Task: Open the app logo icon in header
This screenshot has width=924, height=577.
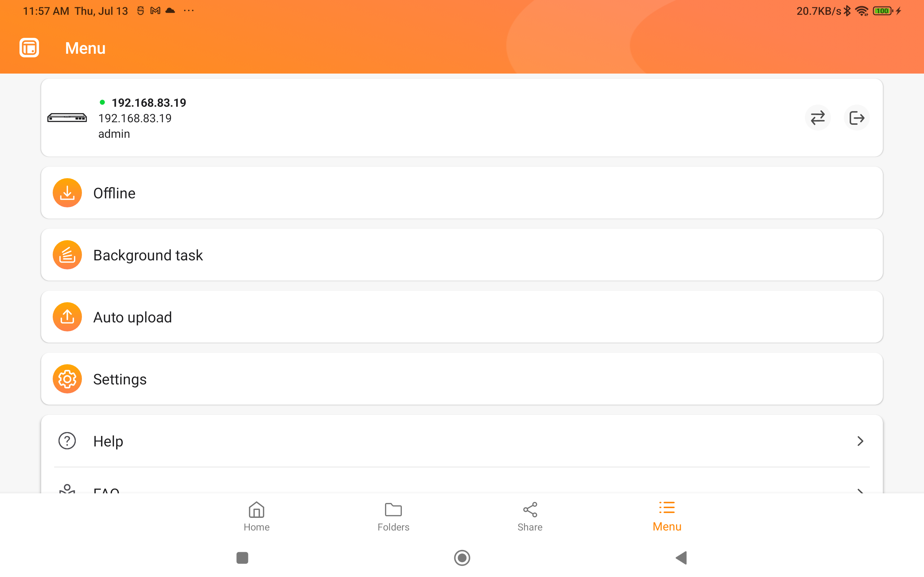Action: tap(29, 48)
